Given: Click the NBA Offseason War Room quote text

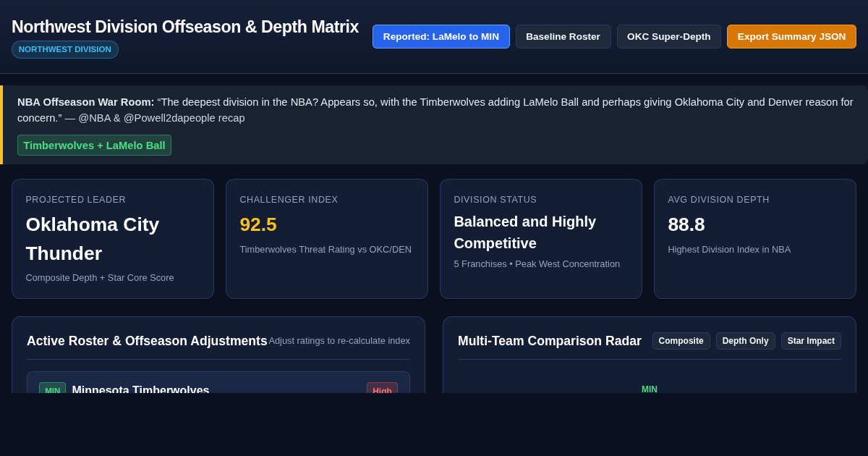Looking at the screenshot, I should [x=435, y=110].
